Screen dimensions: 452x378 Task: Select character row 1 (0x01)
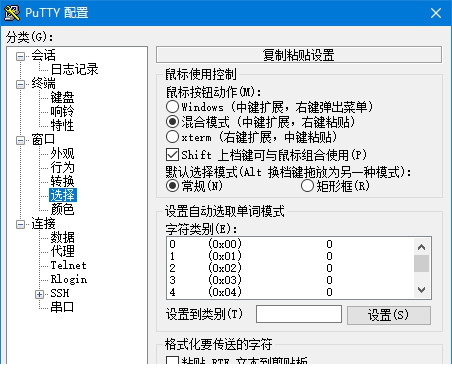[x=290, y=256]
